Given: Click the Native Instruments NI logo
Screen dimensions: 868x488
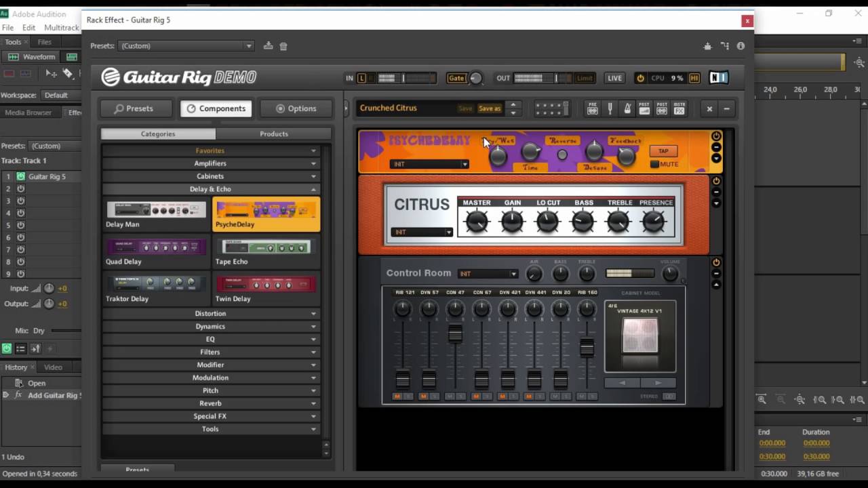Looking at the screenshot, I should [x=718, y=78].
